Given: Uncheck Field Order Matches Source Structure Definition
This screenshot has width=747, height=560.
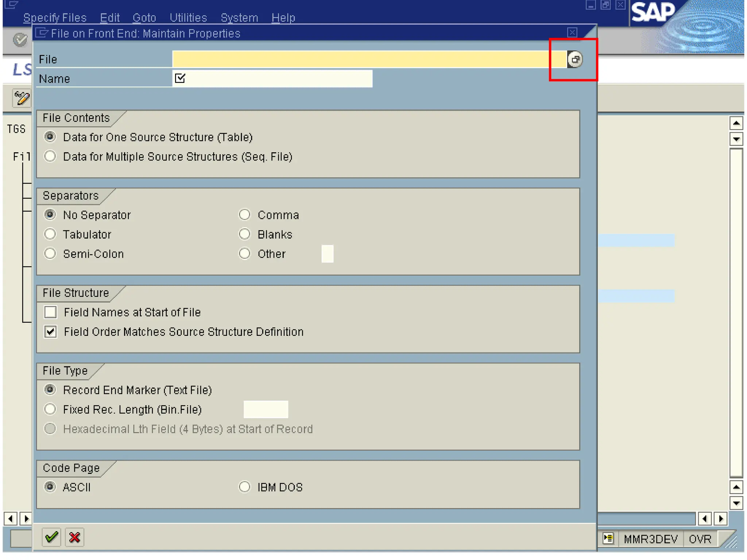Looking at the screenshot, I should click(x=50, y=331).
